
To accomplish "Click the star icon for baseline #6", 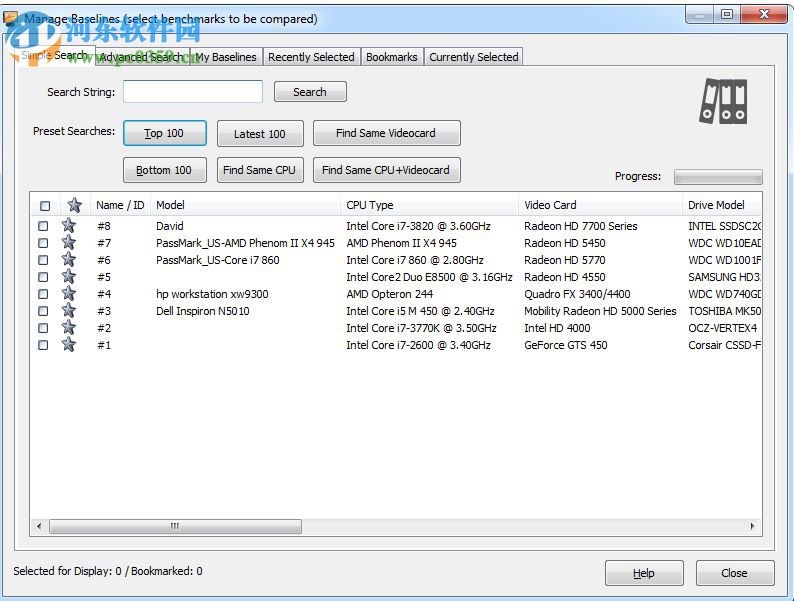I will click(x=69, y=259).
